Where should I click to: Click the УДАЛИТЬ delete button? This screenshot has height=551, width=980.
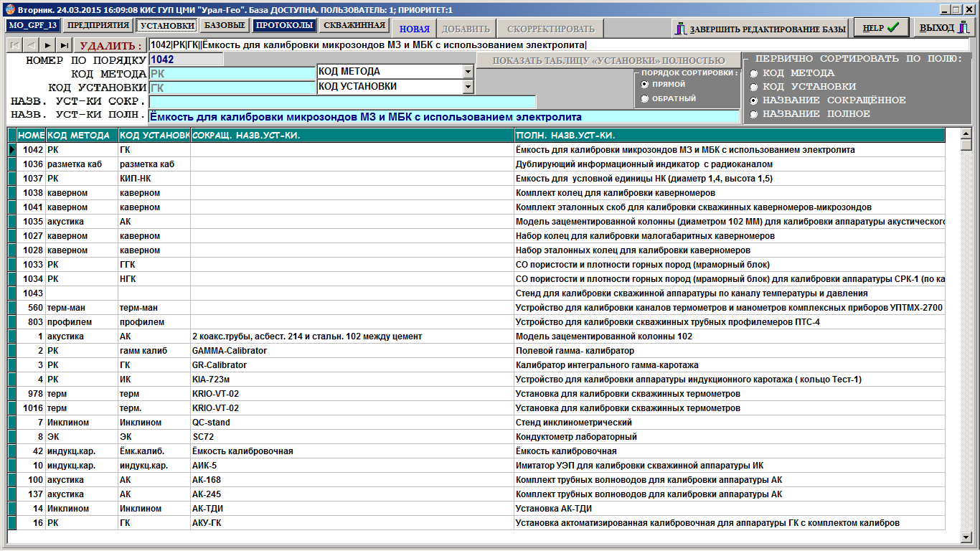(x=110, y=46)
